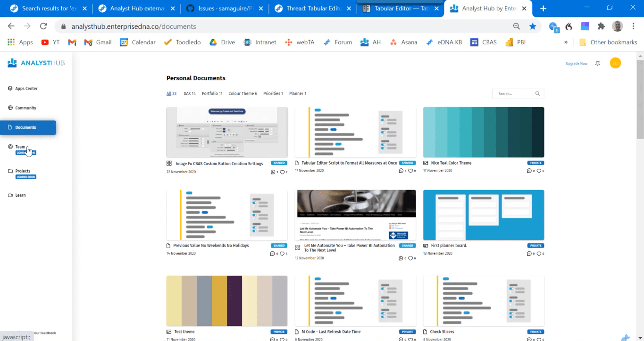644x341 pixels.
Task: Click the Upgrade Now link
Action: coord(577,63)
